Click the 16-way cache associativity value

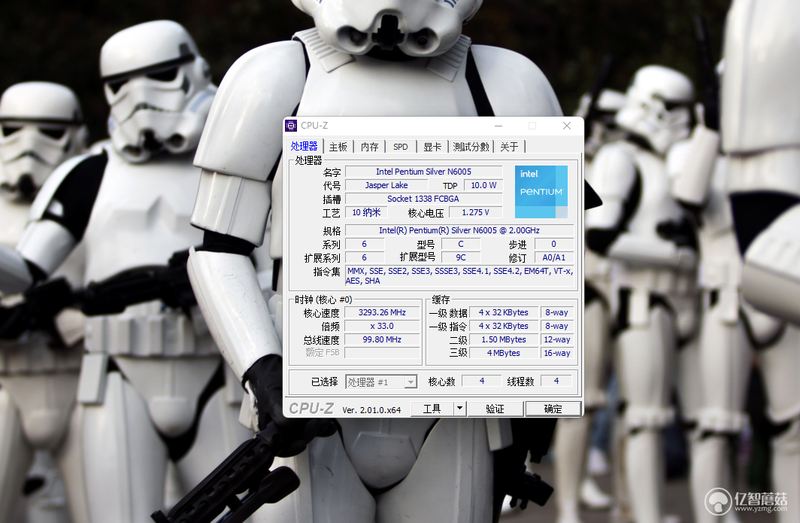coord(557,353)
